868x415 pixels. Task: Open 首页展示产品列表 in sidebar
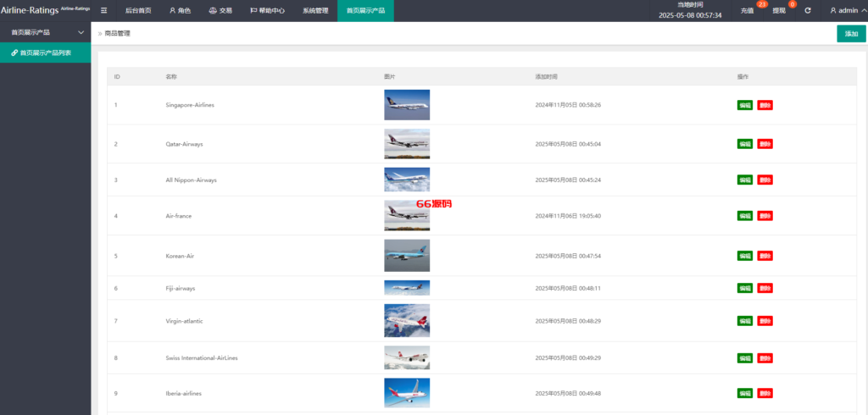(x=46, y=53)
